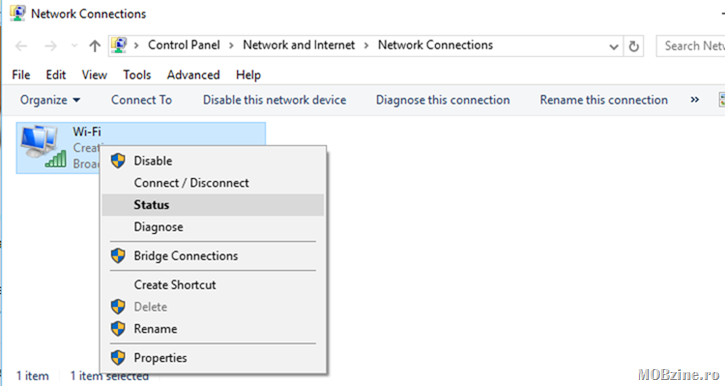Open the File menu
This screenshot has width=725, height=386.
[x=21, y=75]
